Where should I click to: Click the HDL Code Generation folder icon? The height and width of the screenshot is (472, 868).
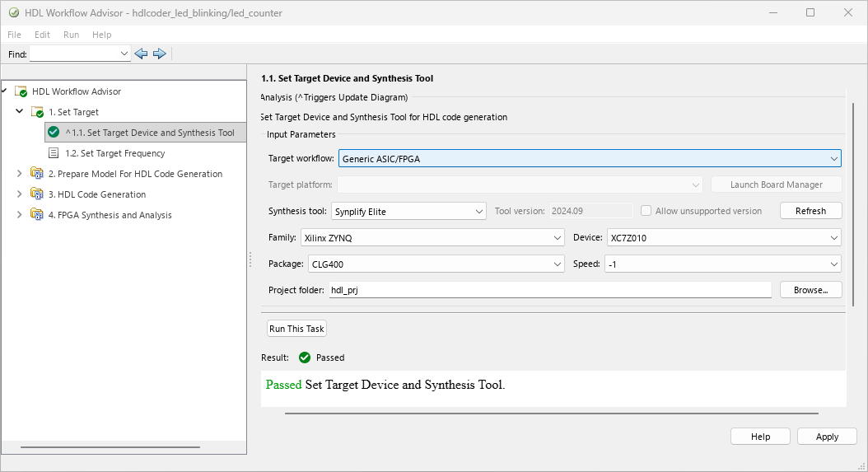tap(37, 194)
